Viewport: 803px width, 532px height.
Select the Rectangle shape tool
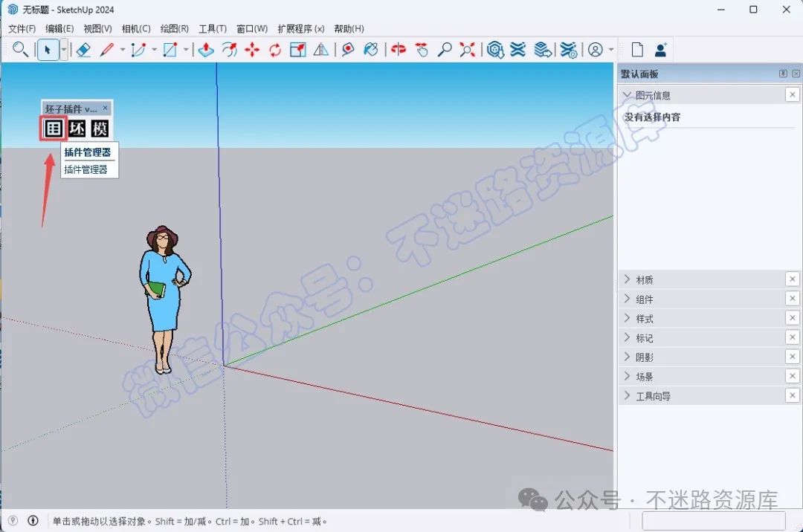(x=170, y=50)
